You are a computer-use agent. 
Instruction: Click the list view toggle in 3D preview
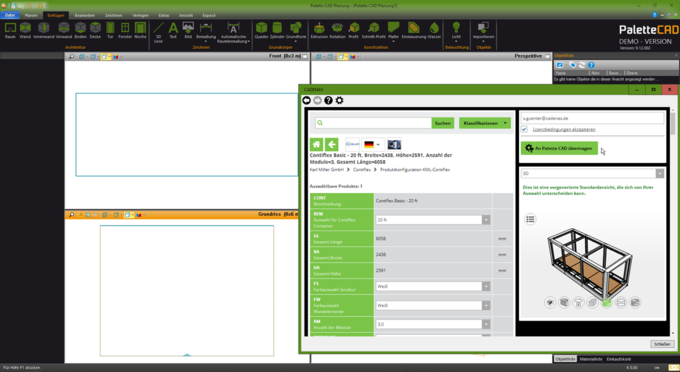point(530,219)
